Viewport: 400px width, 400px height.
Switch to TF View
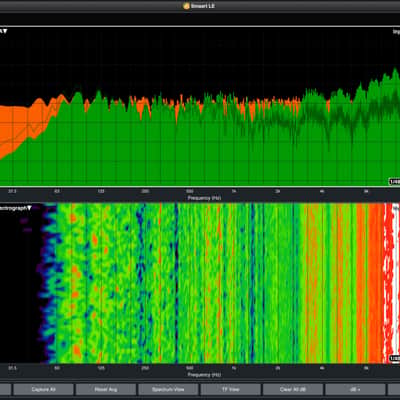coord(230,389)
